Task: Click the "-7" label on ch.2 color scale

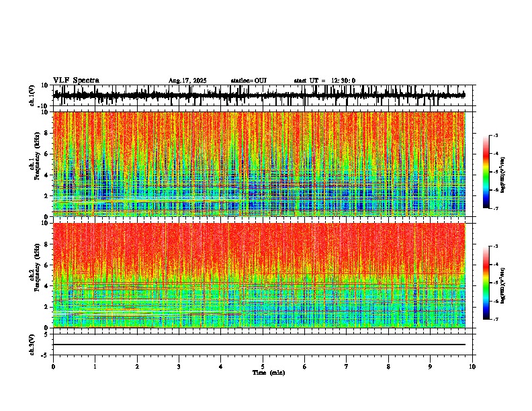Action: tap(496, 319)
